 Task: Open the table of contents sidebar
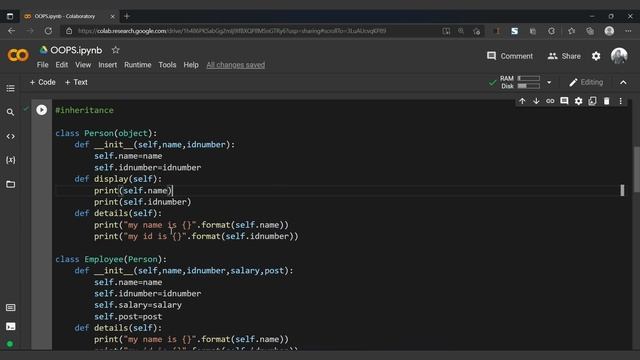11,89
